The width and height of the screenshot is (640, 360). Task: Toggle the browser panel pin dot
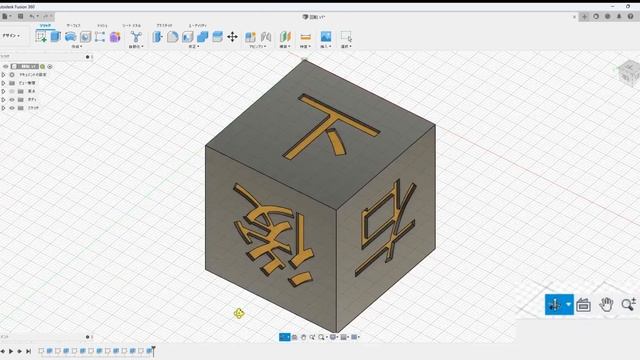pos(88,57)
